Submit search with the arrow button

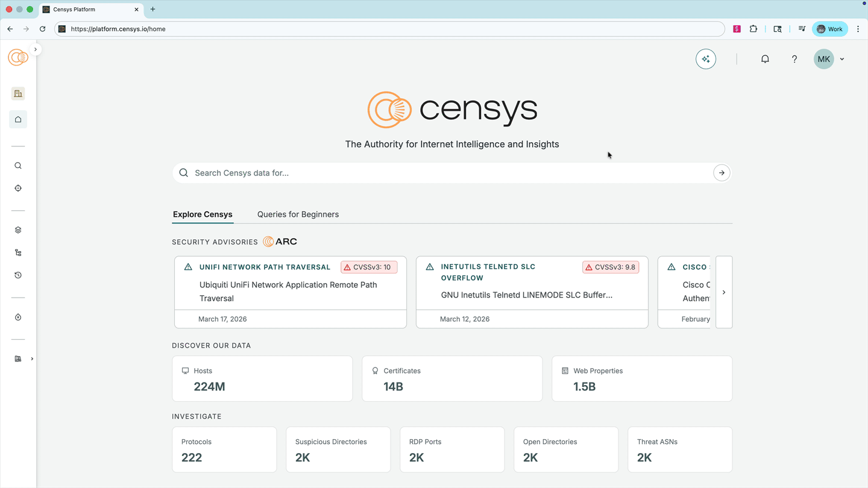(x=722, y=173)
